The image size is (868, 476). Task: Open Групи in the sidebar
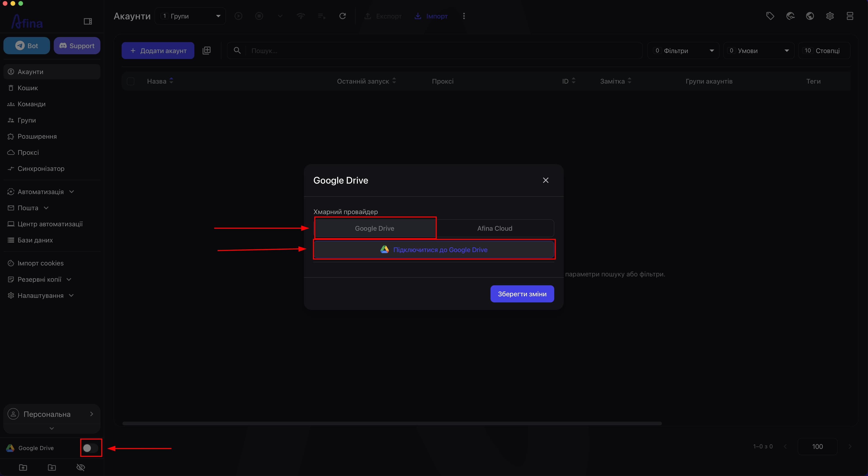tap(52, 120)
